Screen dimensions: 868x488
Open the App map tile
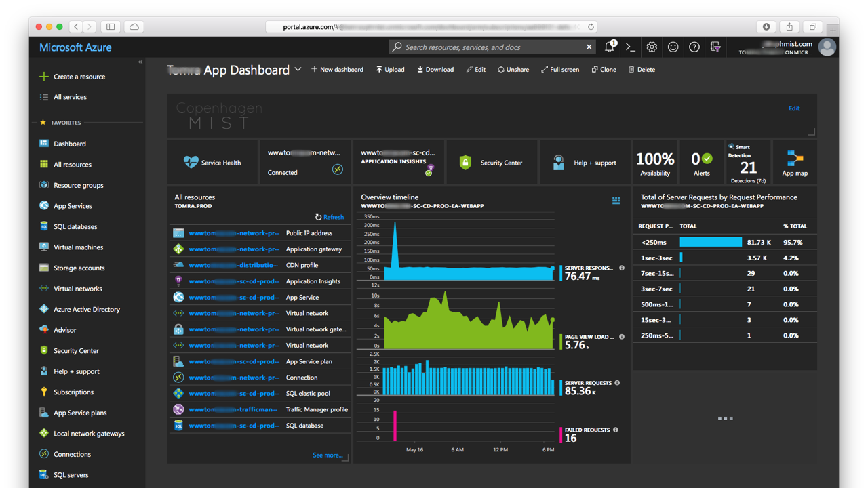795,162
